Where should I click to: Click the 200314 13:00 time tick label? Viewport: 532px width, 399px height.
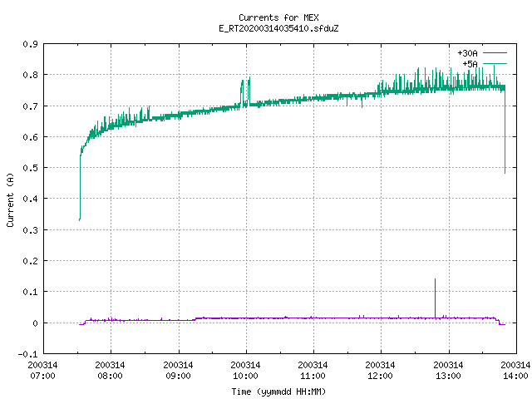point(449,370)
